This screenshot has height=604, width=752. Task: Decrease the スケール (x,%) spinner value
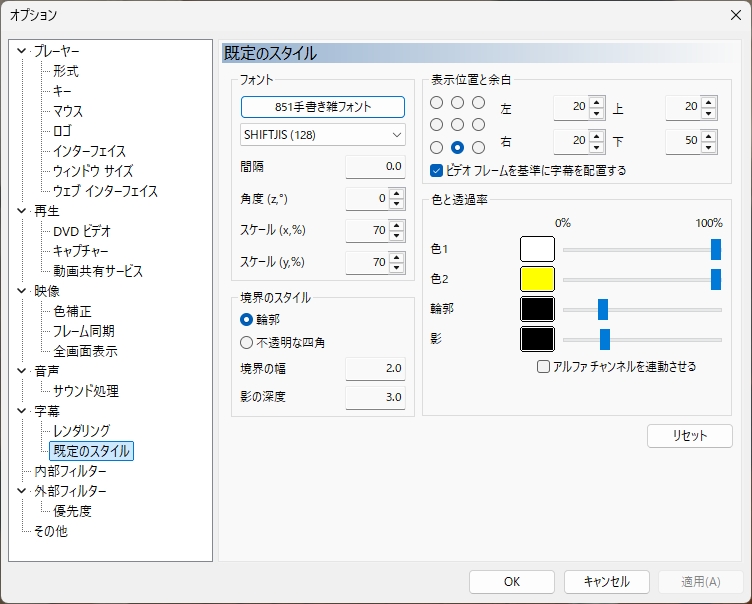[397, 236]
